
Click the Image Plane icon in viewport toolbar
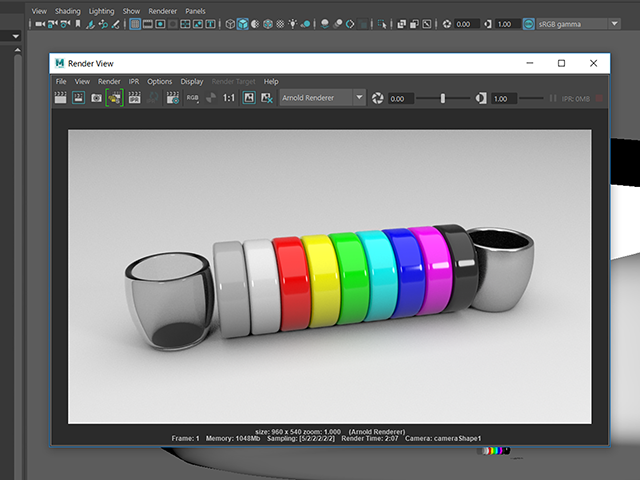(90, 24)
